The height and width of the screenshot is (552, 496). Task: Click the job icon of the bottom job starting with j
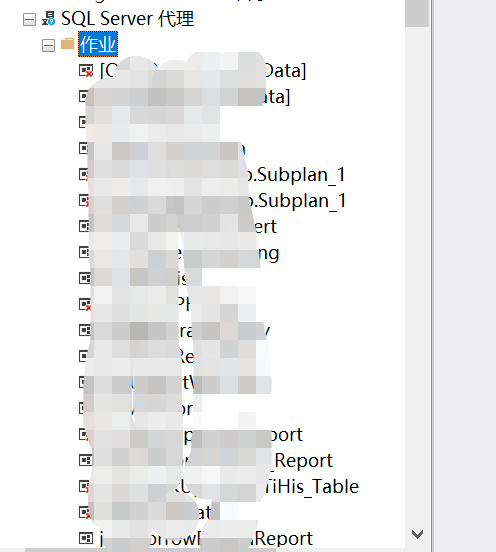point(86,538)
